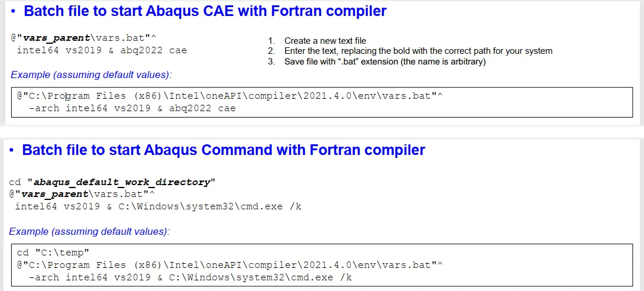The width and height of the screenshot is (644, 291).
Task: Click the 'cd "C:\temp"' line
Action: click(53, 253)
